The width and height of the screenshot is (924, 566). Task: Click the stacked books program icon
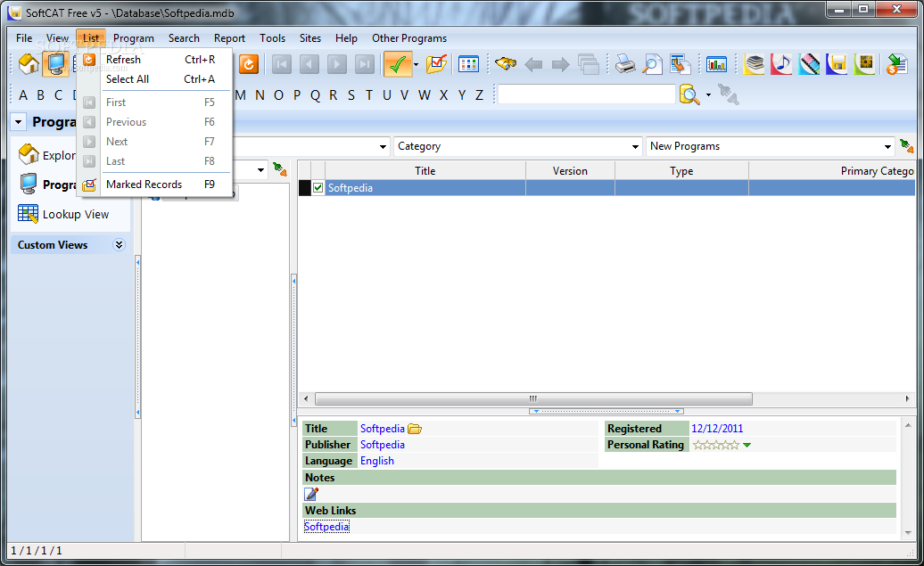(754, 64)
